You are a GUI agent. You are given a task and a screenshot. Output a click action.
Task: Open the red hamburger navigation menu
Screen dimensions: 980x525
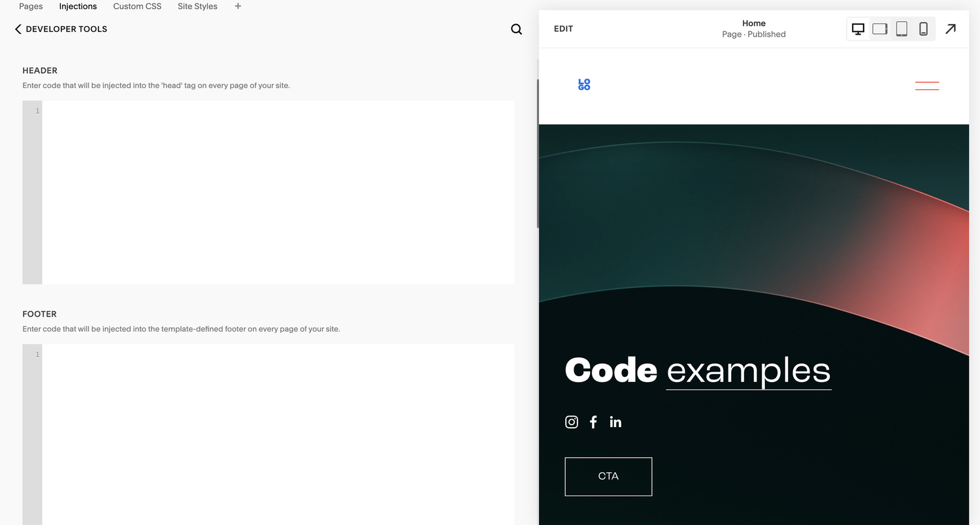coord(927,84)
